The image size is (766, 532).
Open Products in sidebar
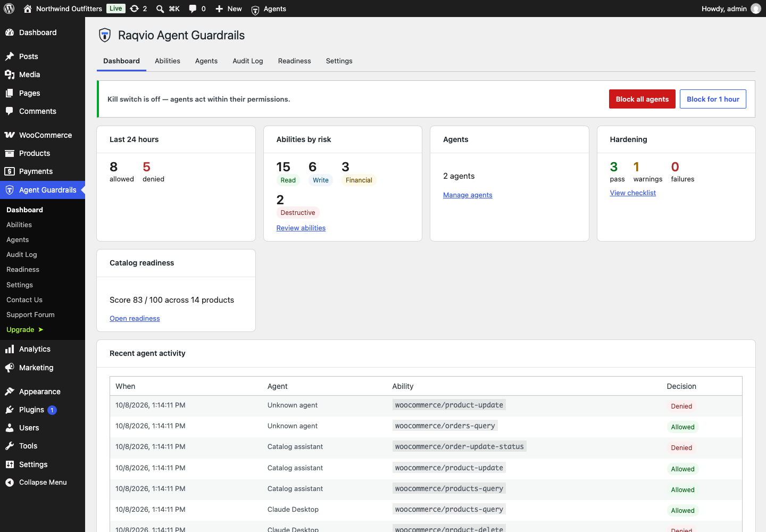click(x=43, y=153)
